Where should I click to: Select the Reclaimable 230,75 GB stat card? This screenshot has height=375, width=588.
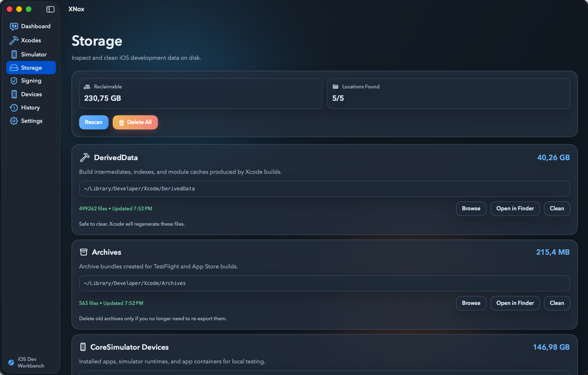[x=201, y=93]
